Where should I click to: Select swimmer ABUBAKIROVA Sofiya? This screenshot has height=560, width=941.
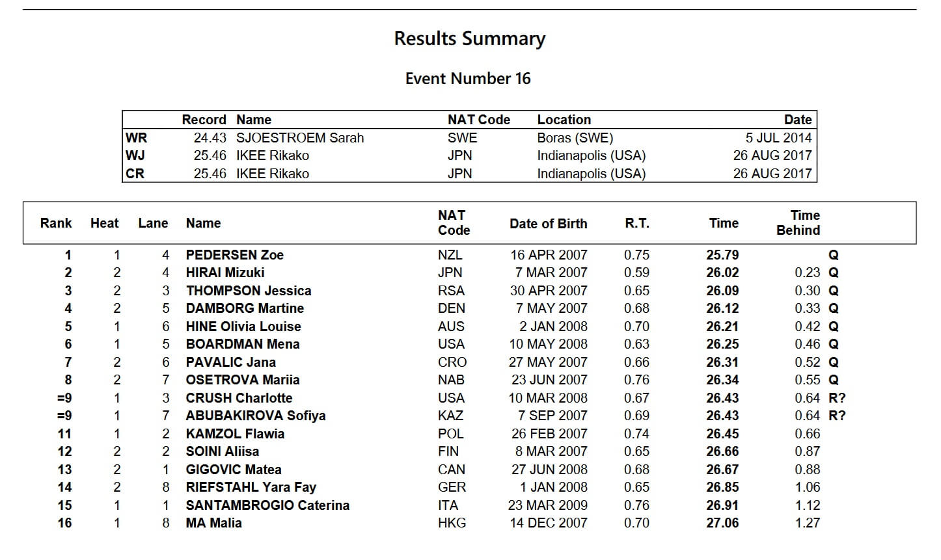coord(255,416)
